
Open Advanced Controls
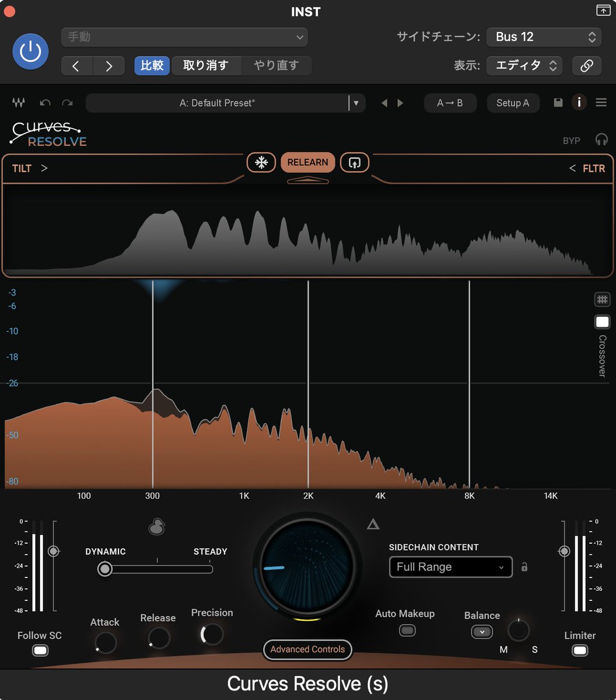coord(307,649)
